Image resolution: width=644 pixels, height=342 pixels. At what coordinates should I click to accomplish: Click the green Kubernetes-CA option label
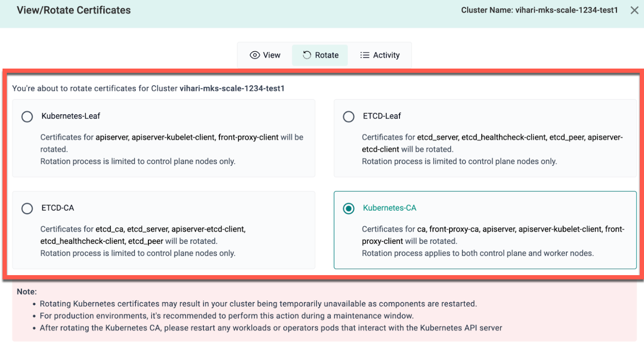389,208
